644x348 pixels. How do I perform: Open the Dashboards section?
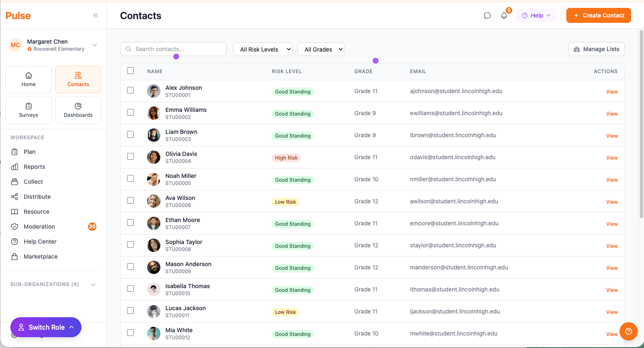pos(78,110)
